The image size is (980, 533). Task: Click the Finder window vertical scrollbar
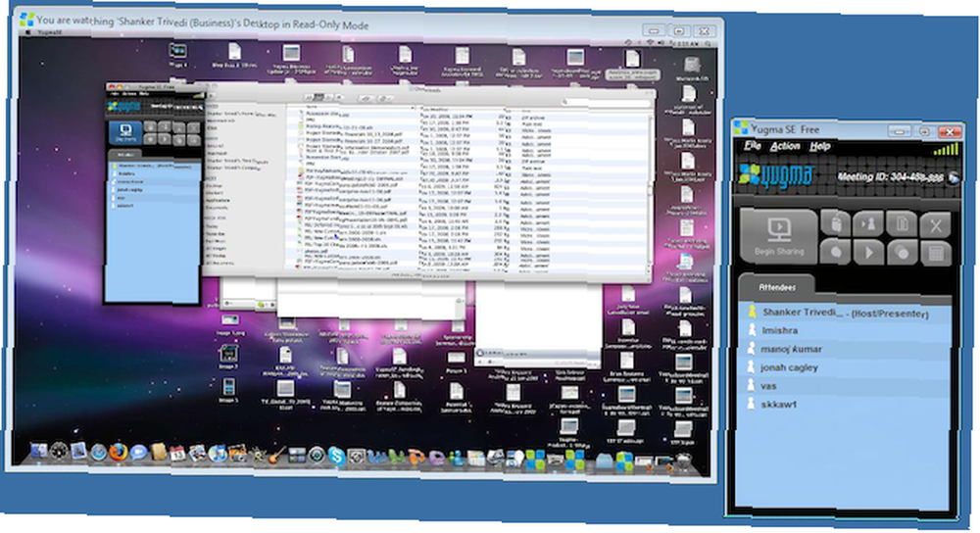(x=650, y=191)
